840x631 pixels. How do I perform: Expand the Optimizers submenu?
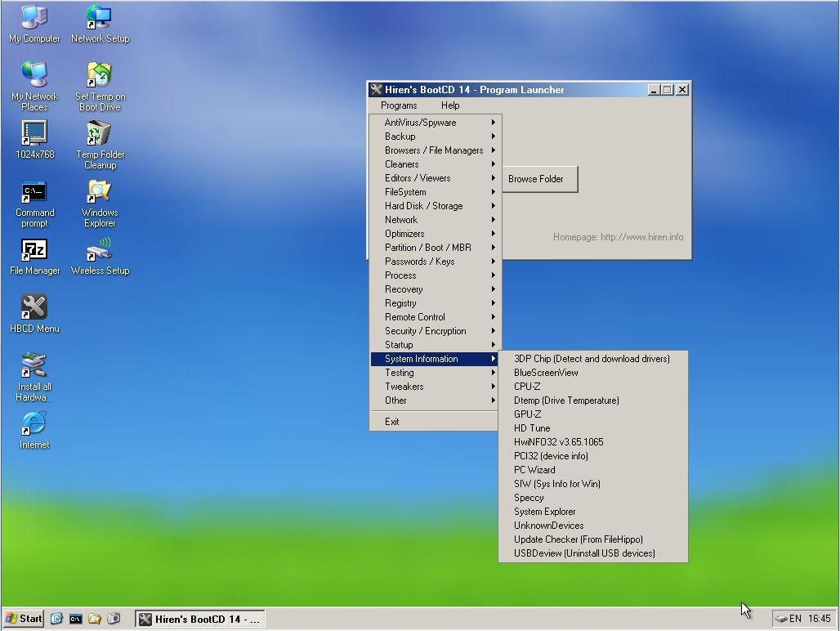click(x=435, y=234)
